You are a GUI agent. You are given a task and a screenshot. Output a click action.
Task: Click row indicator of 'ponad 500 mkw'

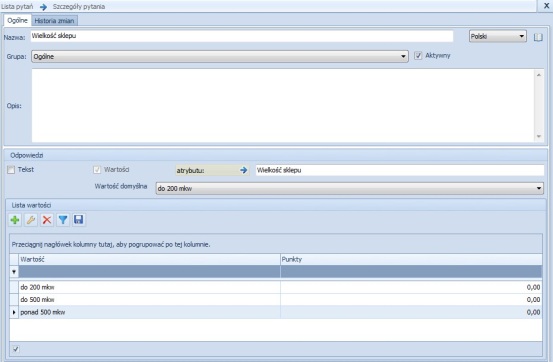pyautogui.click(x=14, y=312)
